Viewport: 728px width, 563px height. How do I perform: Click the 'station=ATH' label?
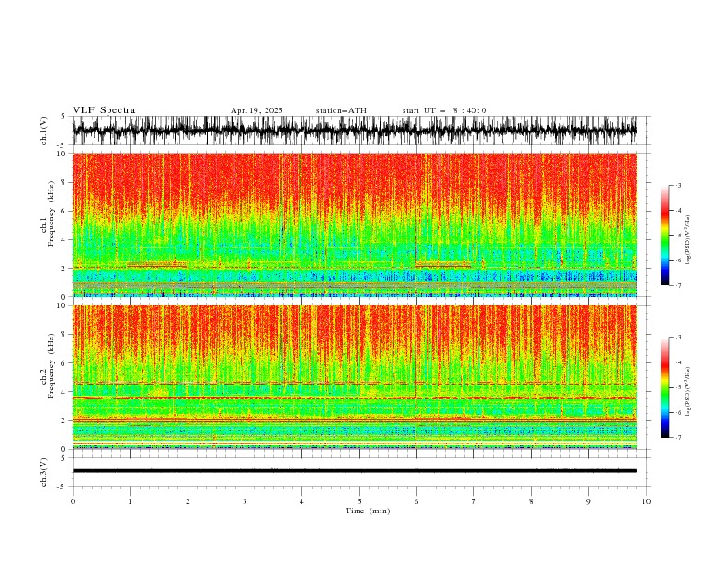point(341,110)
